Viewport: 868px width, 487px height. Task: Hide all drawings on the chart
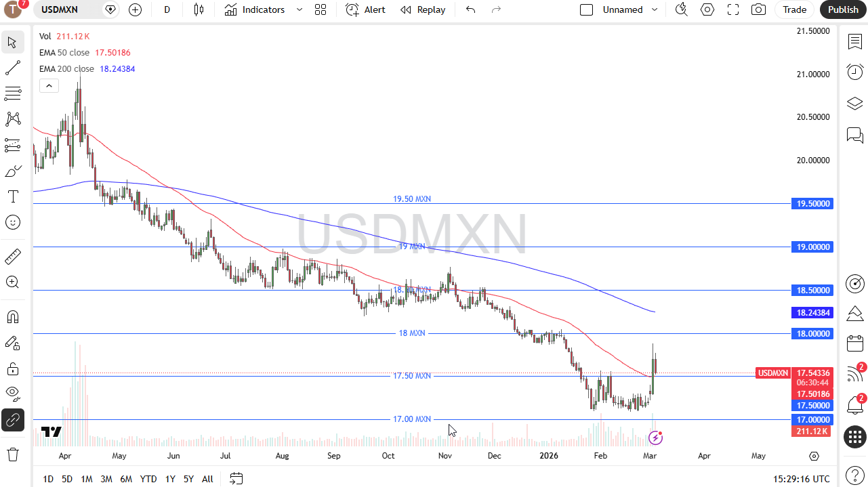click(x=12, y=394)
